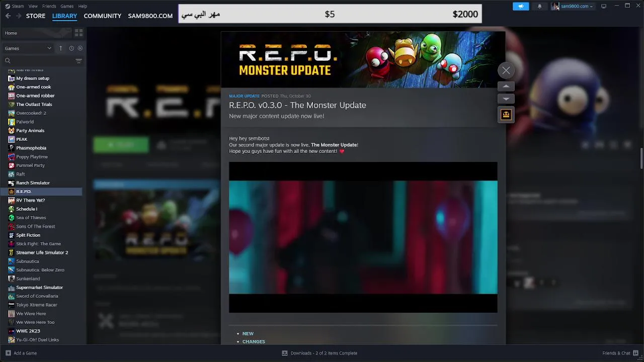644x362 pixels.
Task: Open the Friends menu
Action: click(49, 6)
